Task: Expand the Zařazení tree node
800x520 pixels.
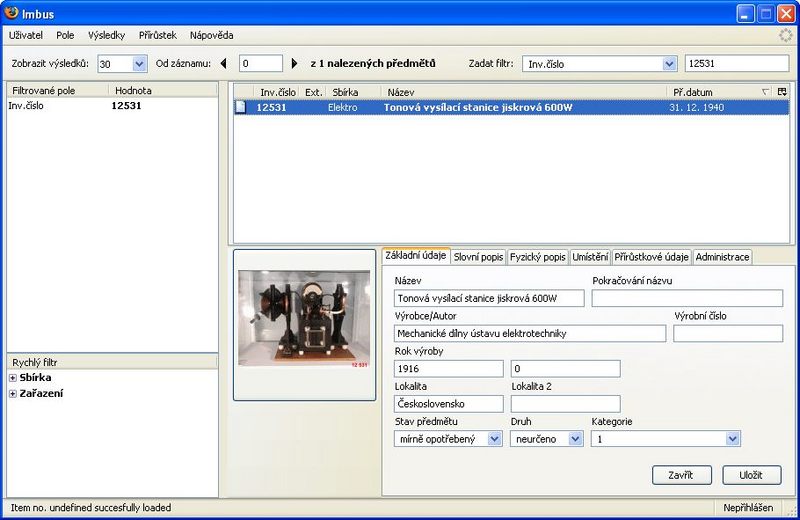Action: coord(13,394)
